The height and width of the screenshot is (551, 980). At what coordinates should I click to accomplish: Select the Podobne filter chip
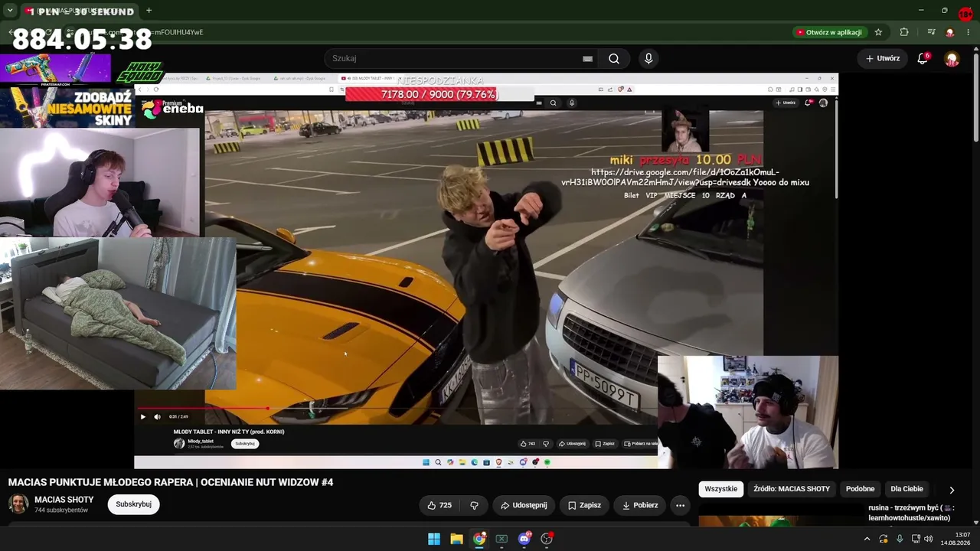click(860, 489)
